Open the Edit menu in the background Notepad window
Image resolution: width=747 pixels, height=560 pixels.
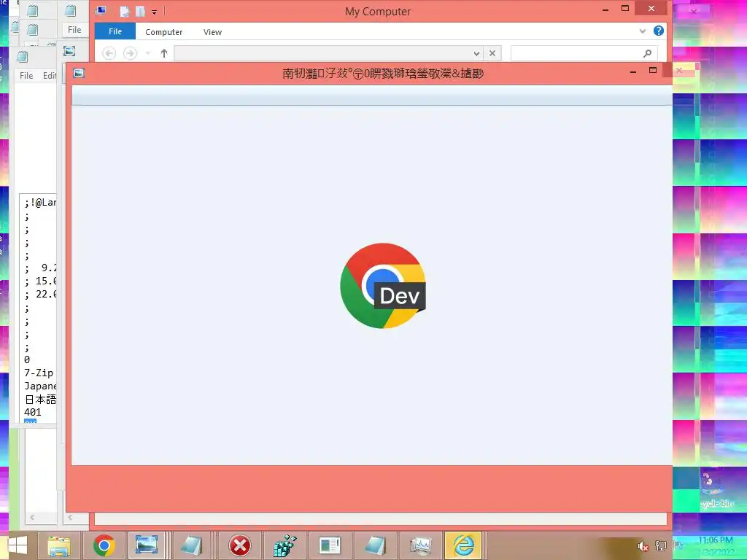(50, 76)
